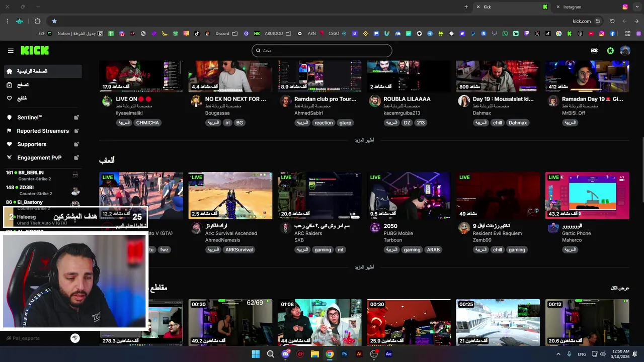
Task: Open Ark: Survival Ascended stream thumbnail
Action: click(x=230, y=196)
